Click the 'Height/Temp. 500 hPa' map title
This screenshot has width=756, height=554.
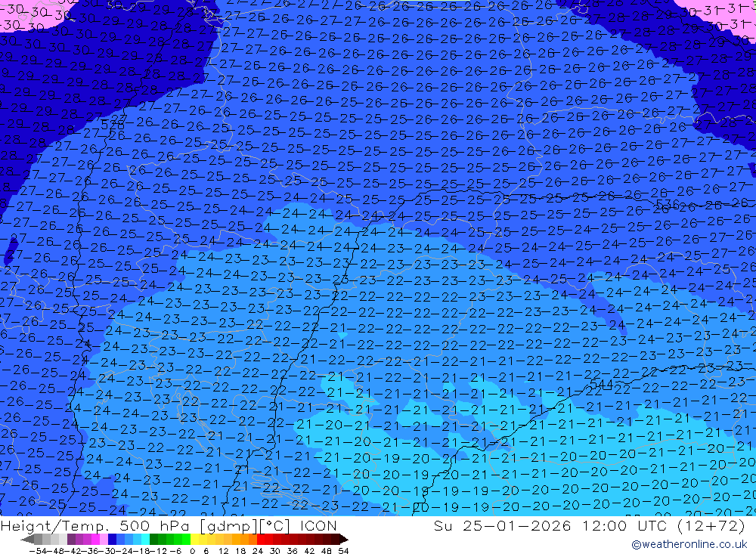point(95,526)
